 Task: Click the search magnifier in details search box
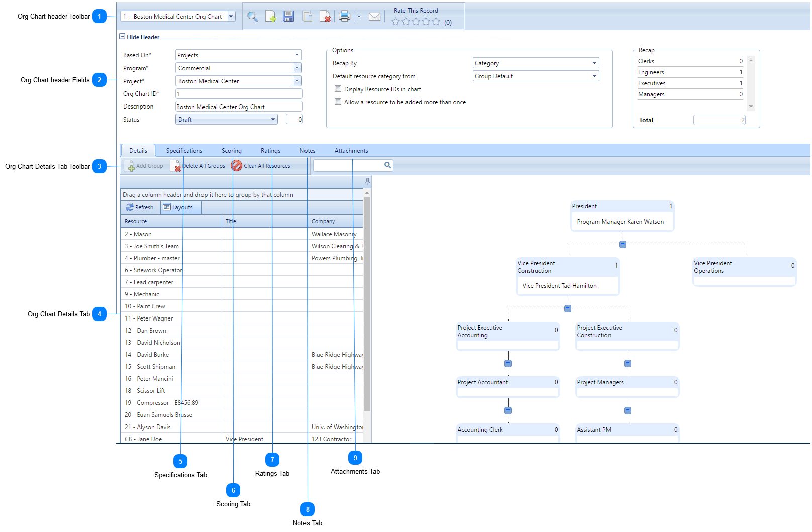tap(387, 165)
